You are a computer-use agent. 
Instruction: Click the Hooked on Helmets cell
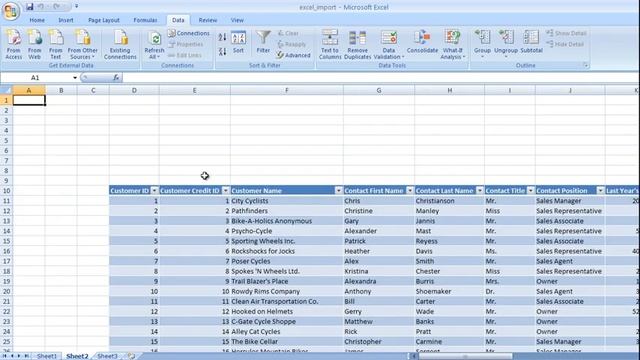coord(287,311)
